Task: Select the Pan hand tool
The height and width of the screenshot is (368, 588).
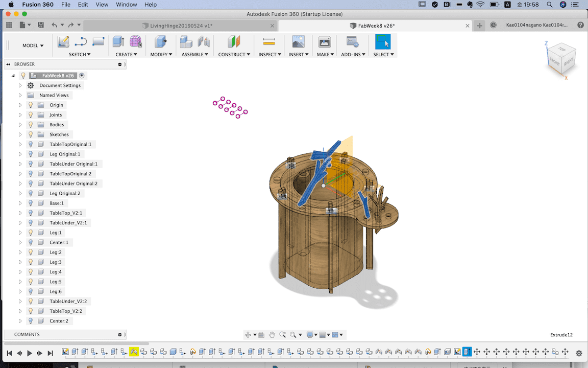Action: point(272,335)
